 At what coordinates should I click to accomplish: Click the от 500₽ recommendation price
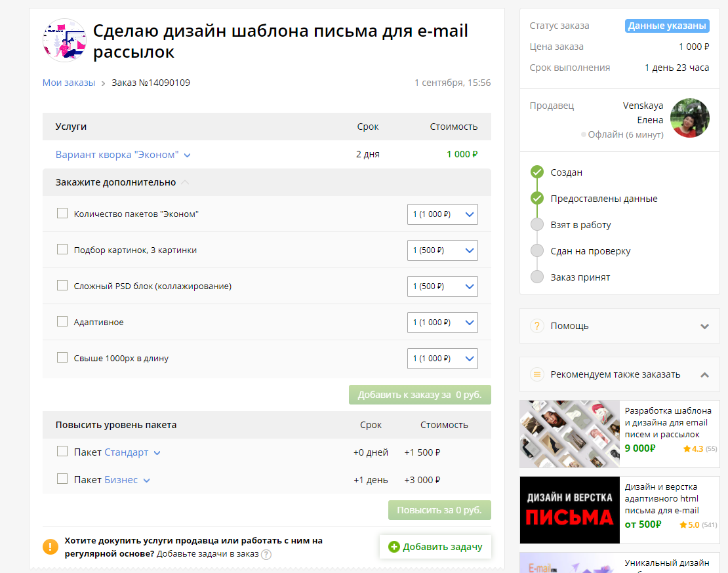pos(643,524)
